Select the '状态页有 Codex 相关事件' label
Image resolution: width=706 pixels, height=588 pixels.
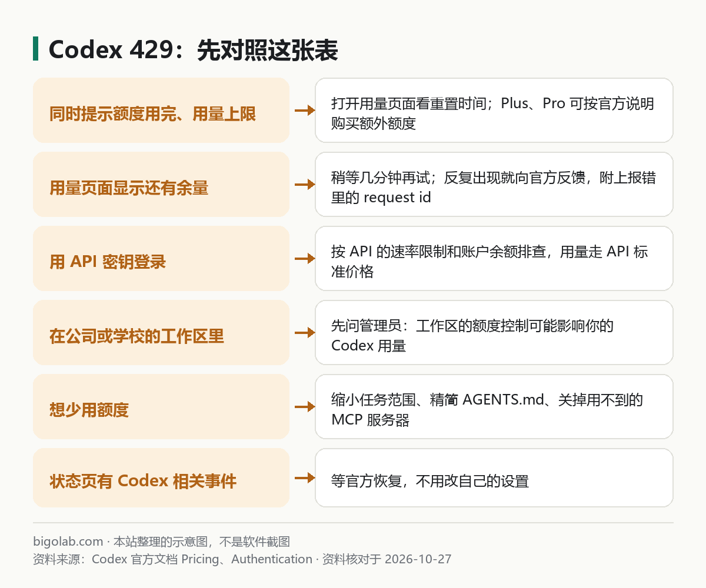coord(143,482)
